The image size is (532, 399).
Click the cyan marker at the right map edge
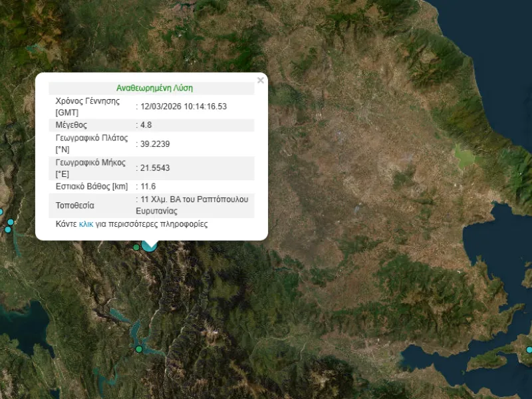(529, 350)
